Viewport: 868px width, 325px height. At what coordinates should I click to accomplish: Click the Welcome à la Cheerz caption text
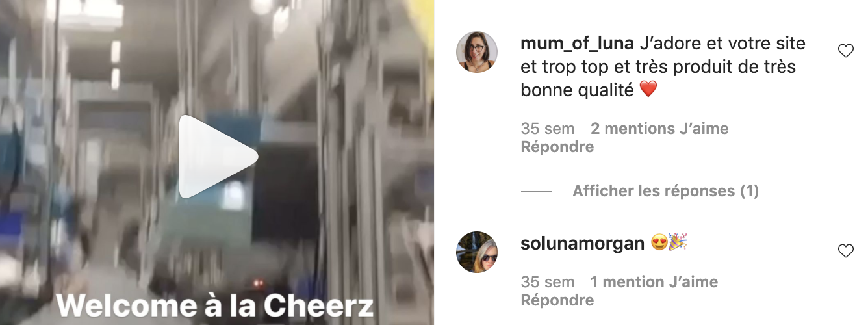pos(214,305)
